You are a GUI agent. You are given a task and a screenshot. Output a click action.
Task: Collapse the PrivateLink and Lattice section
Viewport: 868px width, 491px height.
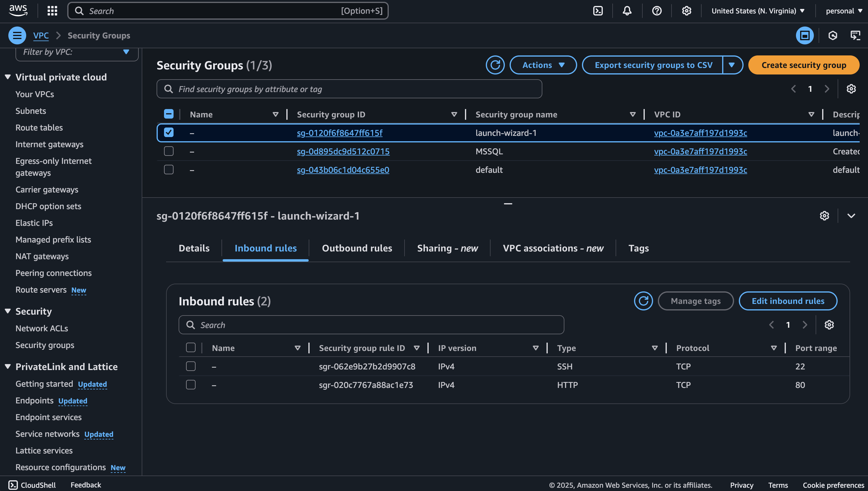click(x=8, y=366)
